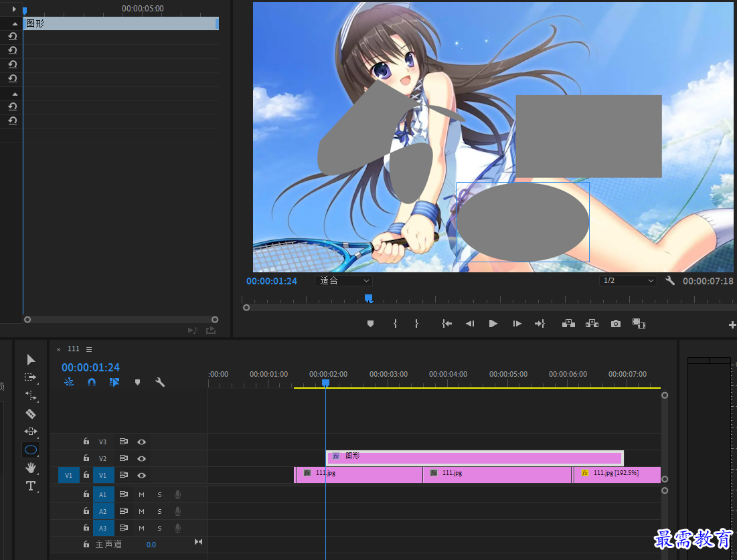Select the 111.jpg [192.5%] clip

pos(617,475)
